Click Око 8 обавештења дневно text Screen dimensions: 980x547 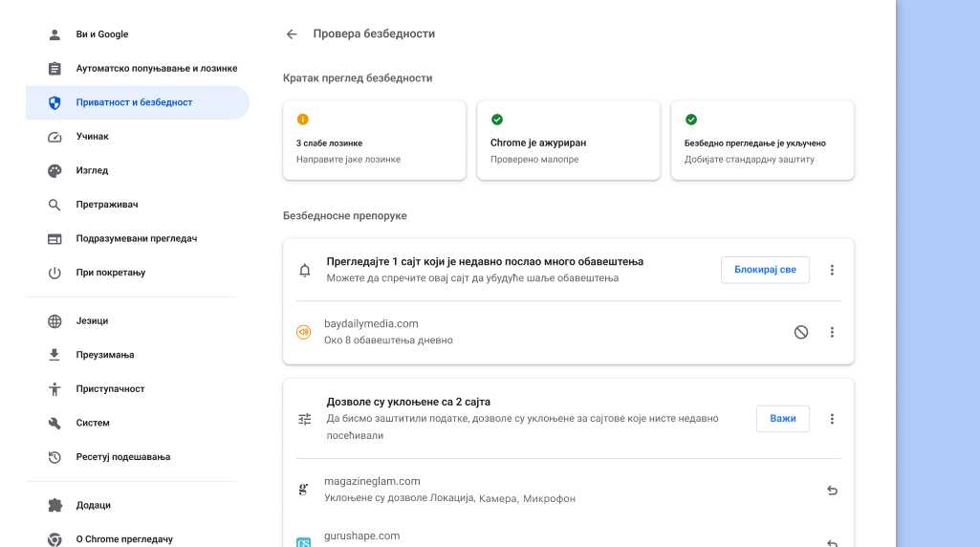click(x=388, y=340)
